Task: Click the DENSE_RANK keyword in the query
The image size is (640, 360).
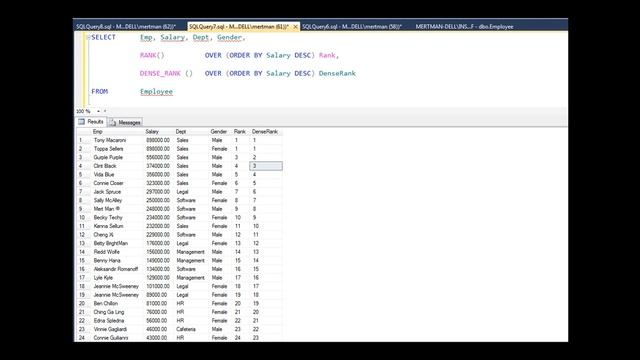Action: point(160,73)
